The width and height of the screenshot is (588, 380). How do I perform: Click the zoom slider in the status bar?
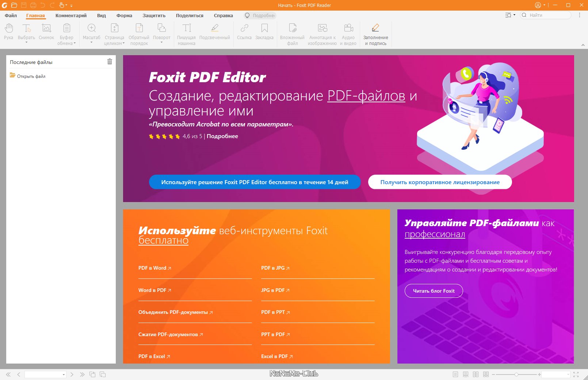coord(516,375)
